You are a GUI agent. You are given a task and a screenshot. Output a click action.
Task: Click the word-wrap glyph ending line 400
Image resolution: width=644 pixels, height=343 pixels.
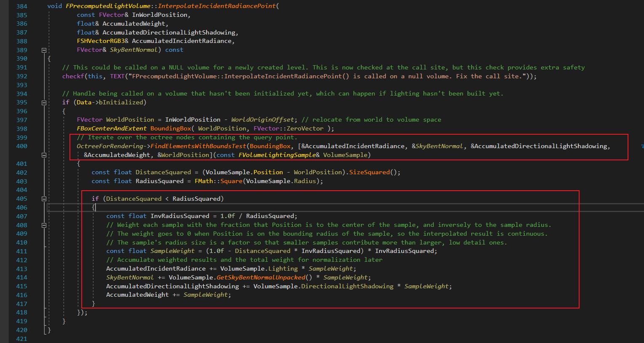click(642, 146)
